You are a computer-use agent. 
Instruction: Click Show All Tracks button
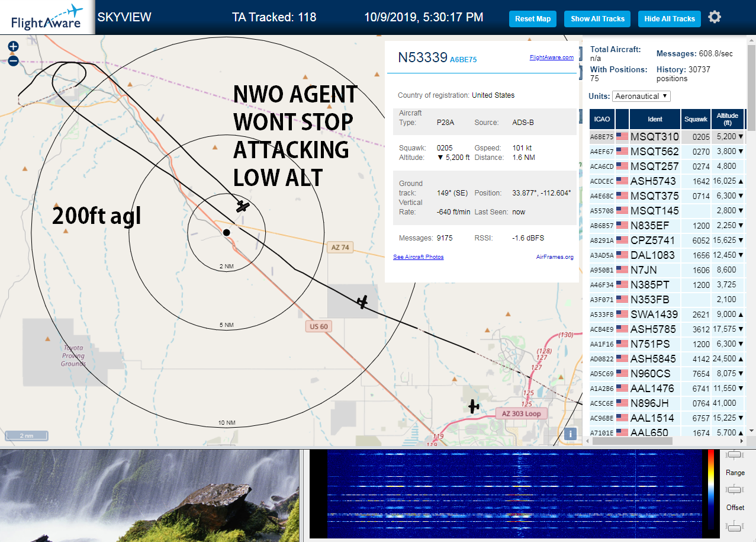pyautogui.click(x=597, y=19)
